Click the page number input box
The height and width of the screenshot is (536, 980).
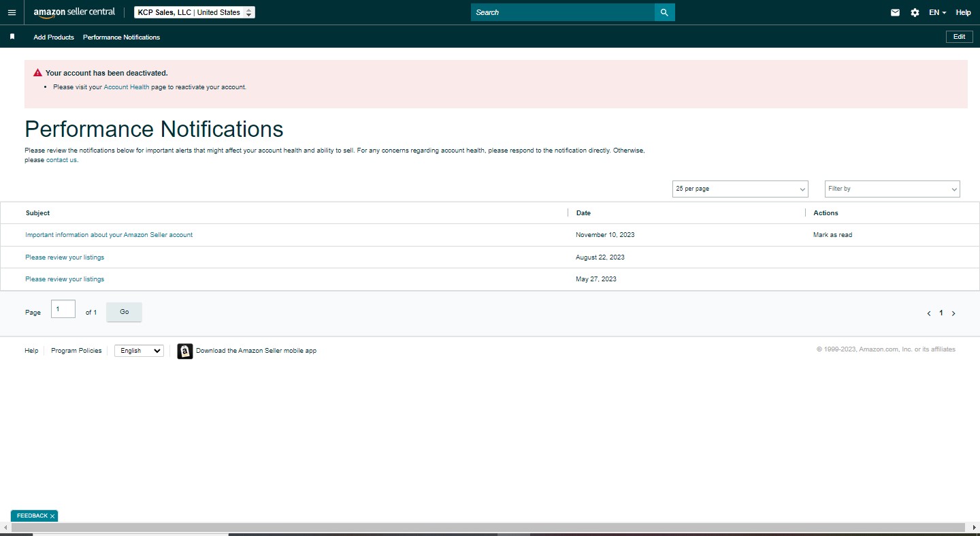[63, 309]
